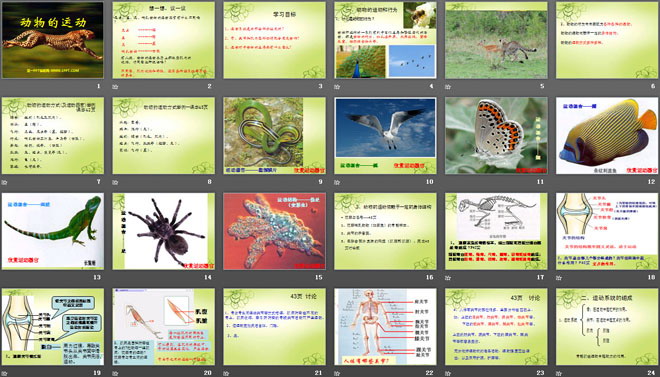
Task: Select the amoeba slide thumbnail
Action: point(274,231)
